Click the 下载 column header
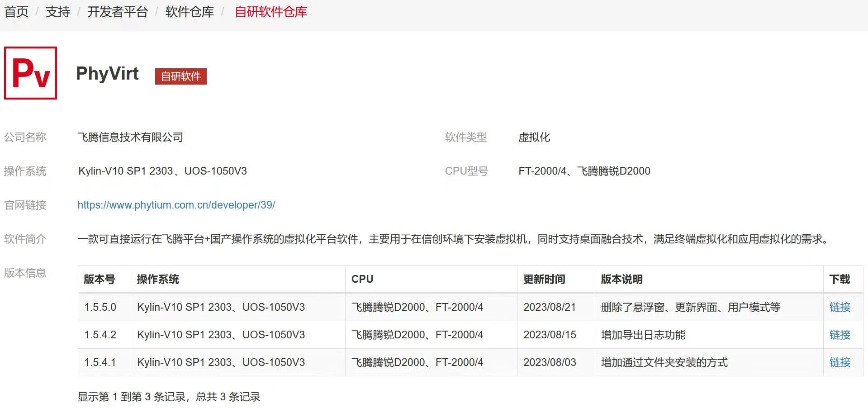The height and width of the screenshot is (408, 868). 843,279
